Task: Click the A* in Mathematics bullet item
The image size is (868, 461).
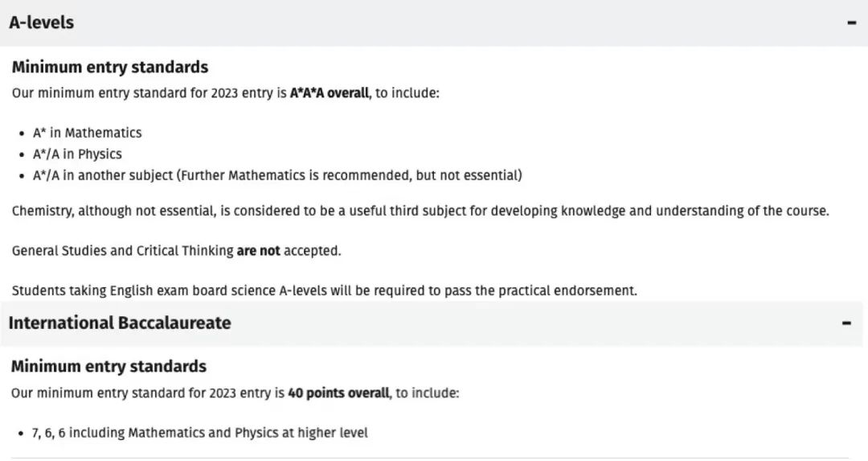Action: pyautogui.click(x=87, y=133)
